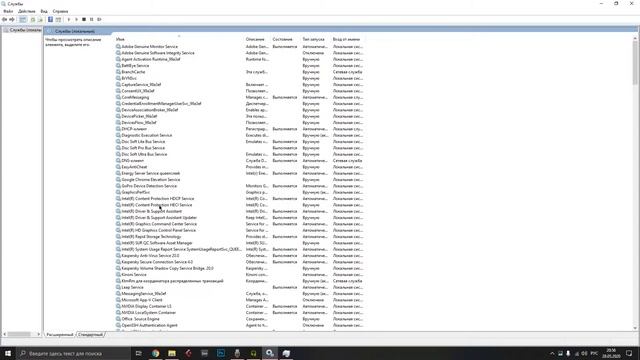Go back with the toolbar back arrow
This screenshot has width=640, height=360.
[x=4, y=20]
